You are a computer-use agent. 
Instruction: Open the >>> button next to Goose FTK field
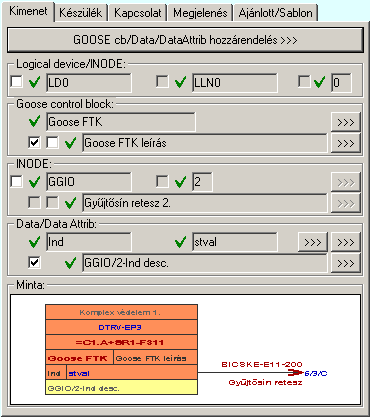(x=346, y=122)
